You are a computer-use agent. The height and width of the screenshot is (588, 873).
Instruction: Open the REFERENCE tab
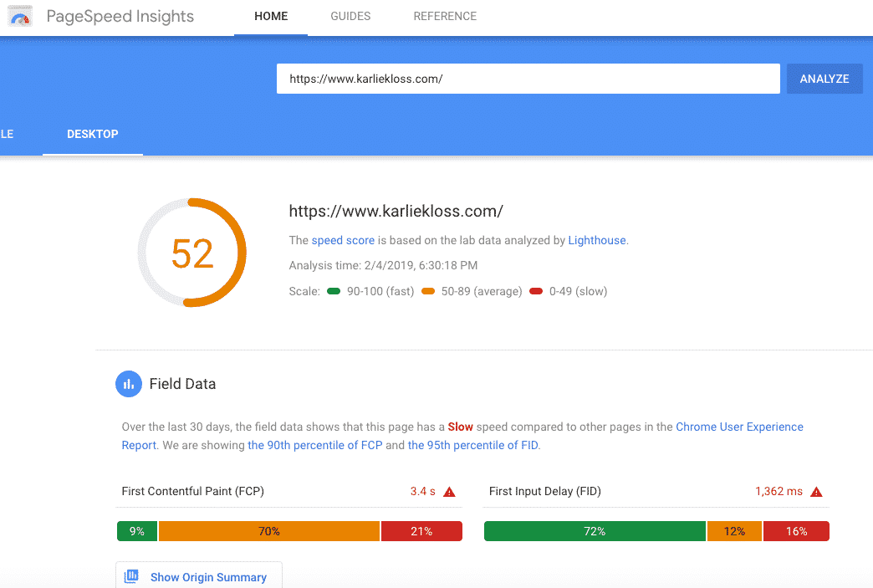[x=445, y=17]
